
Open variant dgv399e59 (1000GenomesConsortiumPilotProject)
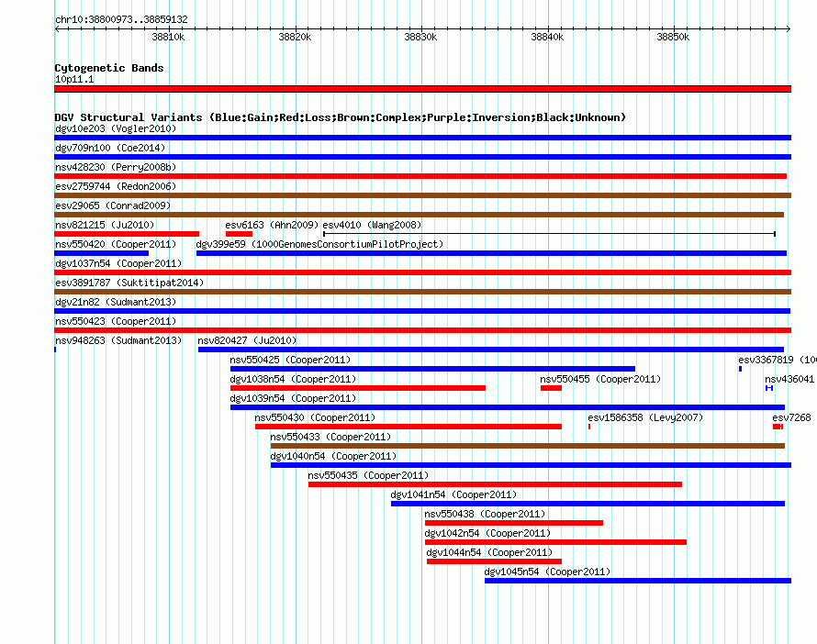tap(320, 244)
